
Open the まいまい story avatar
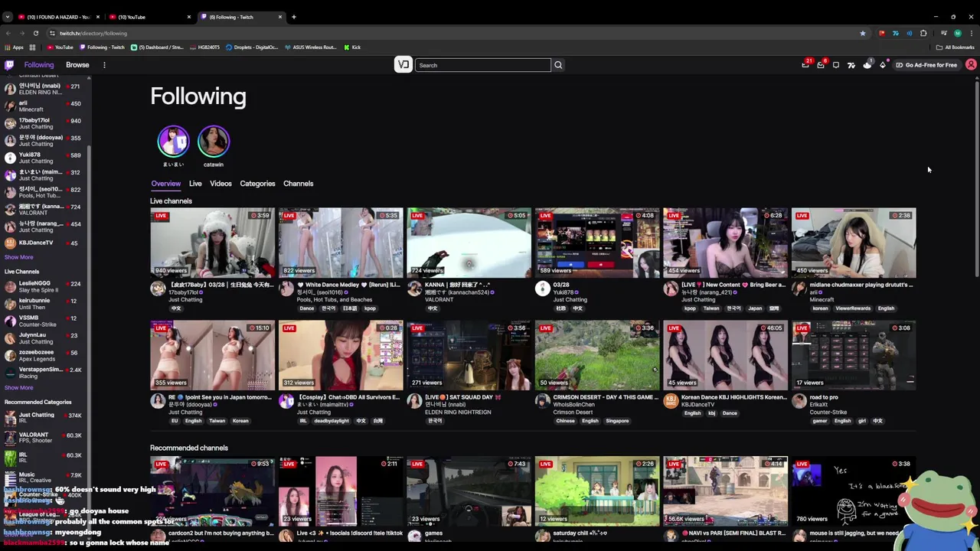point(173,142)
